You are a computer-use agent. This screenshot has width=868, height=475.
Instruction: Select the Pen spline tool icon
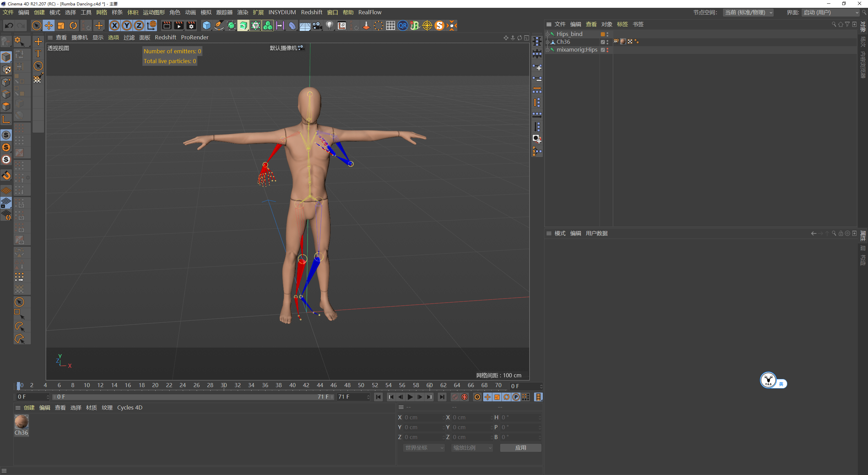(x=219, y=25)
